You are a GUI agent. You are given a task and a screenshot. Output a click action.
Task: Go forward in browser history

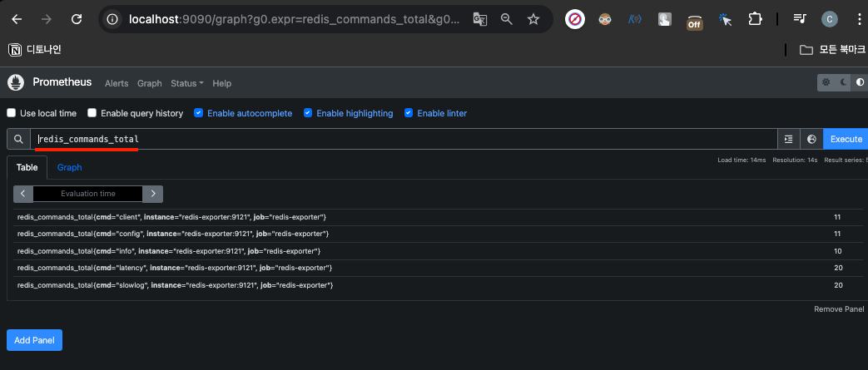click(47, 19)
